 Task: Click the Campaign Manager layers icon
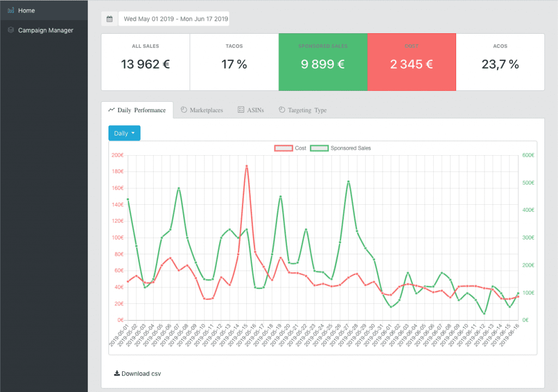tap(10, 30)
